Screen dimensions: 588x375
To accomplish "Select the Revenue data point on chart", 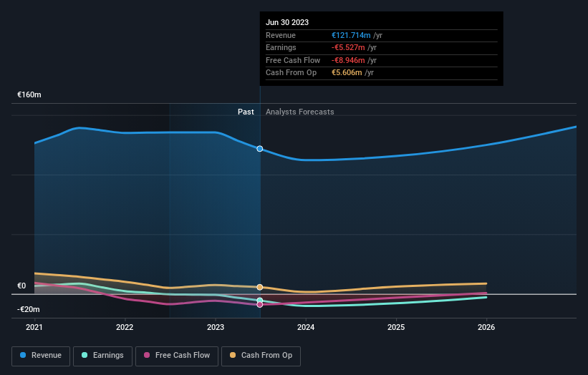I will click(x=260, y=149).
